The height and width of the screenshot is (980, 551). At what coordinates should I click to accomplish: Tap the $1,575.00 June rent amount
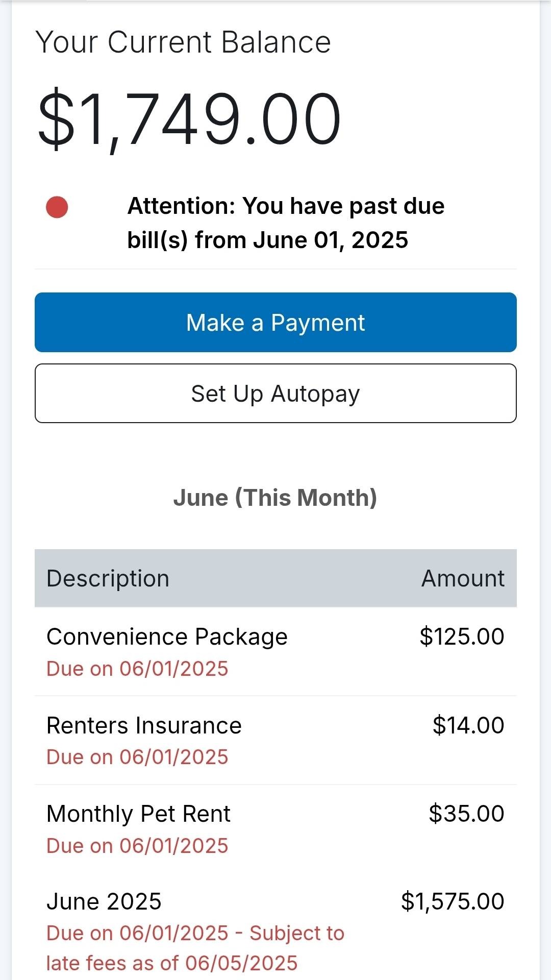pos(453,901)
